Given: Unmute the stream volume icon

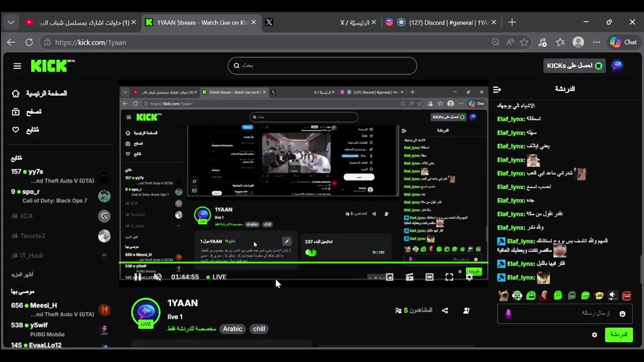Looking at the screenshot, I should [x=157, y=277].
